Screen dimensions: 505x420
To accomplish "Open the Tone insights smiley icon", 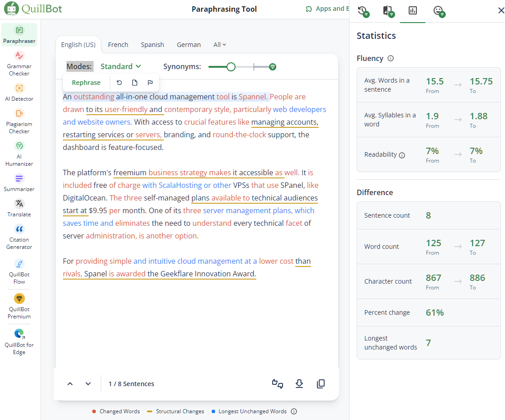I will [439, 11].
